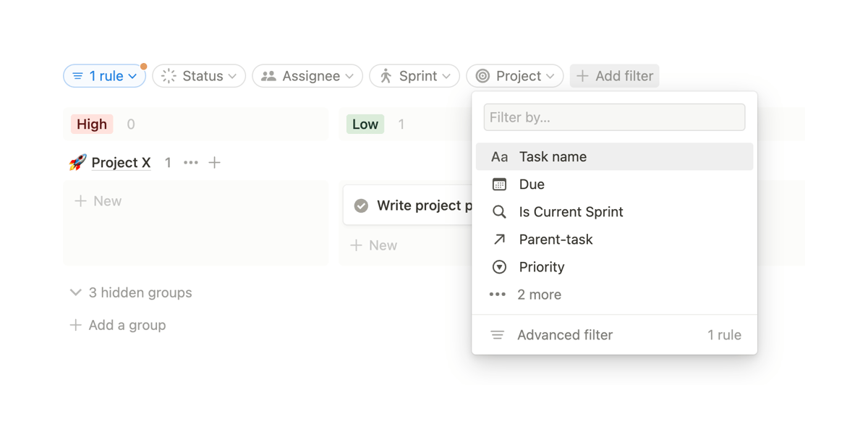Expand the 1 rule filter chip
Viewport: 868px width, 448px height.
click(104, 75)
